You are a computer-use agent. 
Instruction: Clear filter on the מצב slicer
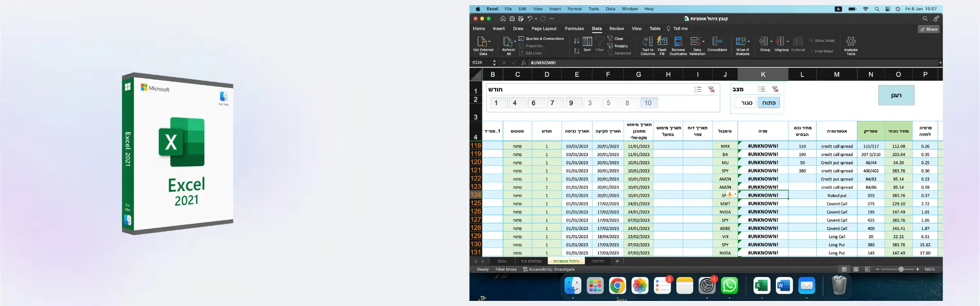click(775, 89)
